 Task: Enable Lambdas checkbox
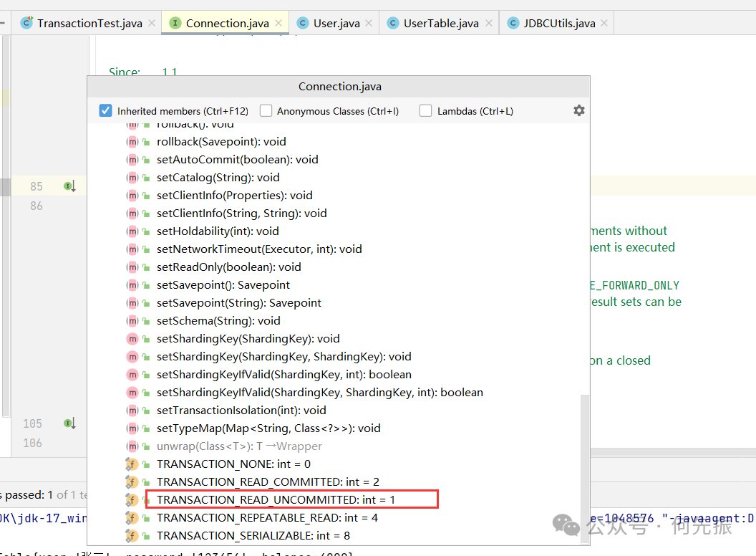(426, 110)
